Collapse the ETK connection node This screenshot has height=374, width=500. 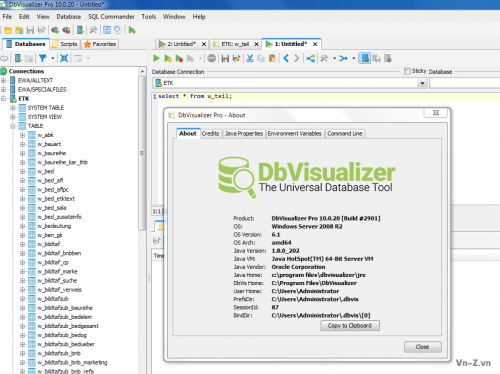pyautogui.click(x=3, y=99)
